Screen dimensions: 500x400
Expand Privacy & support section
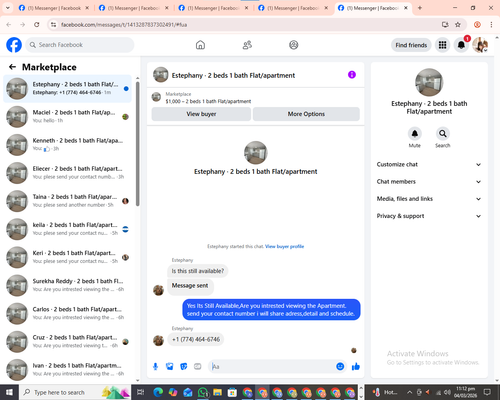[429, 216]
